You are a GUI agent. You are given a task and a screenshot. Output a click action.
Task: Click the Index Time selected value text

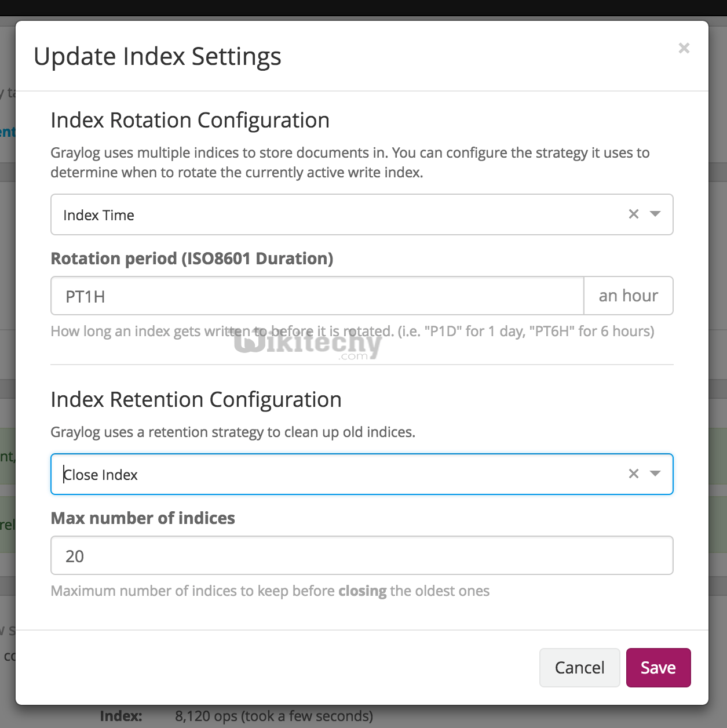98,214
